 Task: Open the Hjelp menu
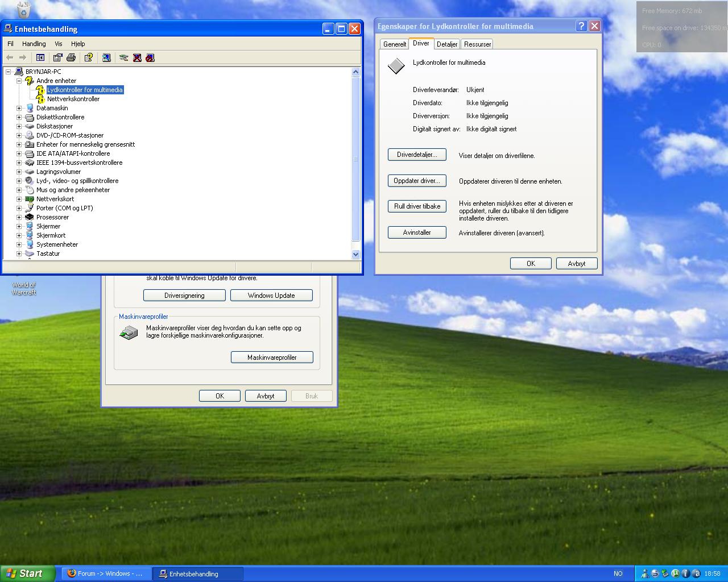click(78, 44)
